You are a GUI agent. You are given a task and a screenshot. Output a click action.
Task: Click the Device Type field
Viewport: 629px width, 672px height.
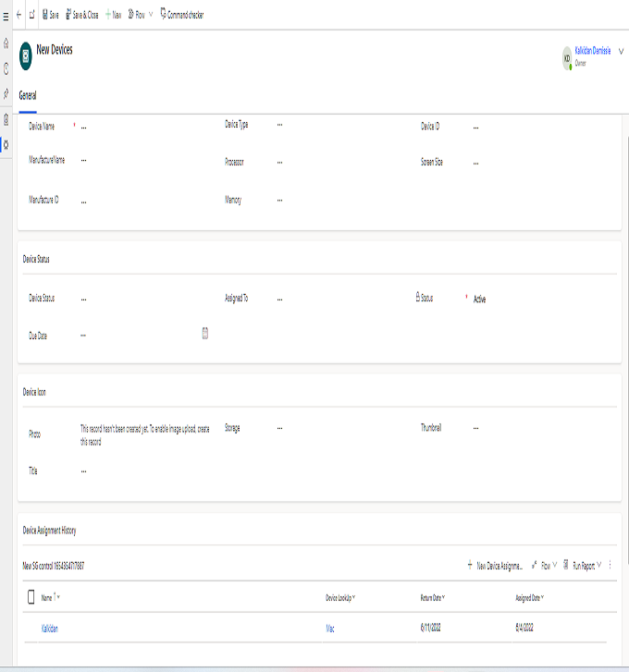(x=341, y=125)
